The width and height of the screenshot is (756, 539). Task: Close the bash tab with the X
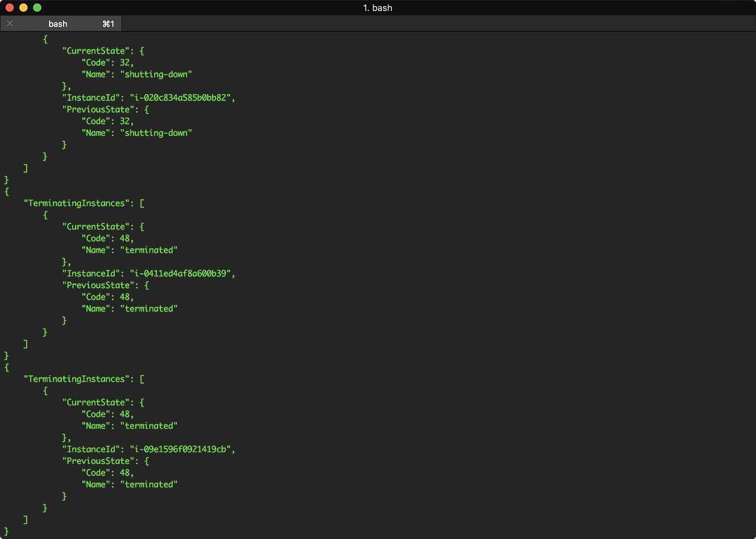pyautogui.click(x=9, y=23)
